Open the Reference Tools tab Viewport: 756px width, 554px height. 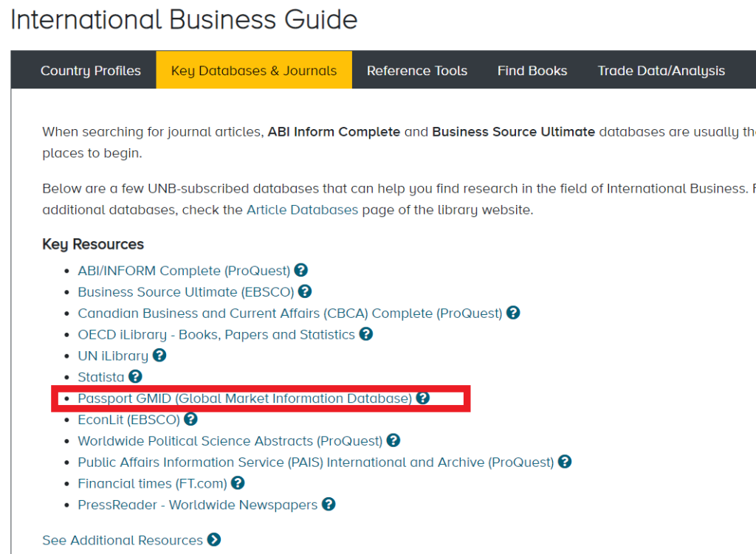(x=417, y=71)
